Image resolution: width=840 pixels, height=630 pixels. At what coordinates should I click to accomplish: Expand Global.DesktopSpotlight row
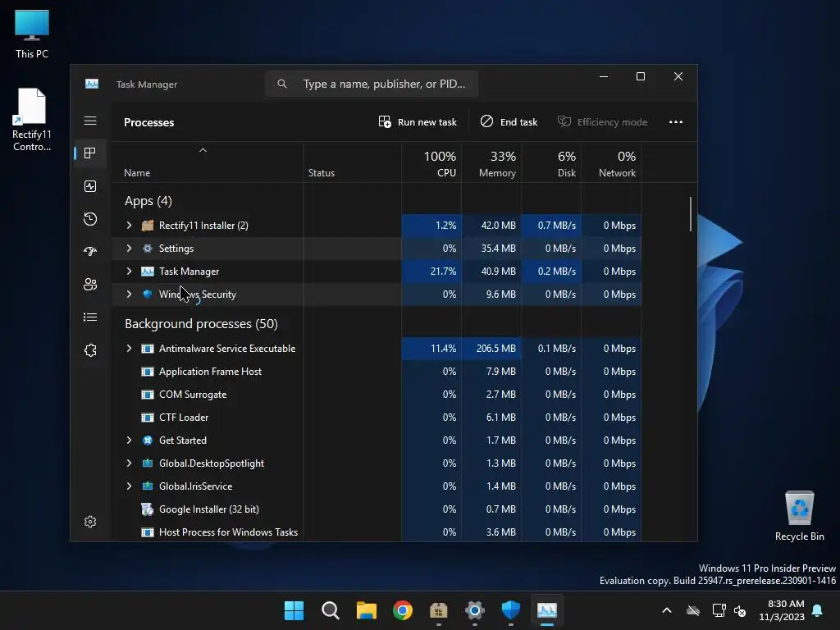[129, 463]
